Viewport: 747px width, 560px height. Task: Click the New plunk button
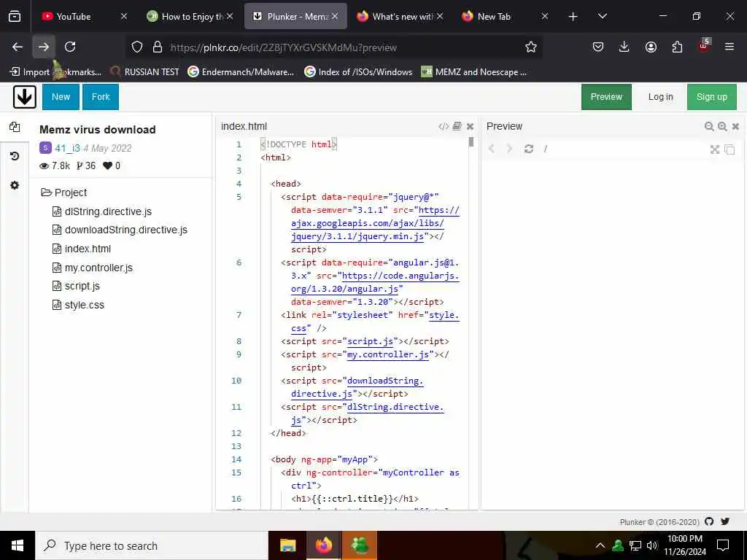pos(61,97)
